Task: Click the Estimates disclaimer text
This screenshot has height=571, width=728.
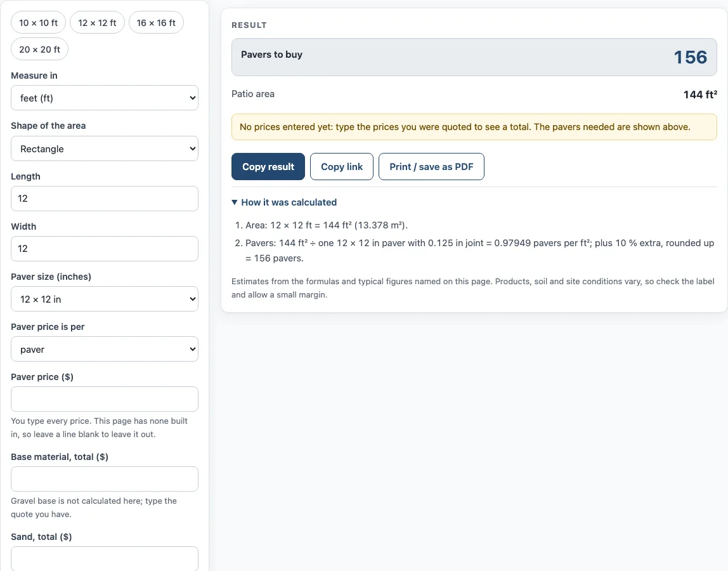Action: pos(473,288)
